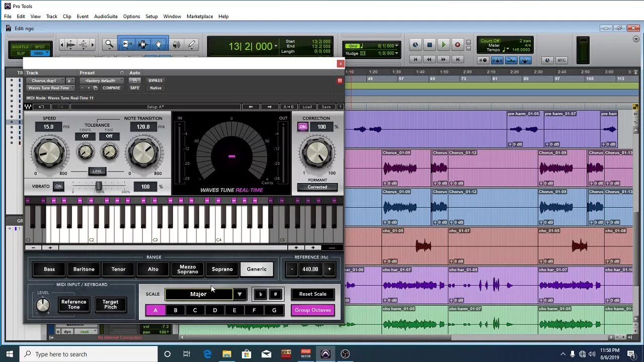Toggle plugin BYPASS button

155,80
